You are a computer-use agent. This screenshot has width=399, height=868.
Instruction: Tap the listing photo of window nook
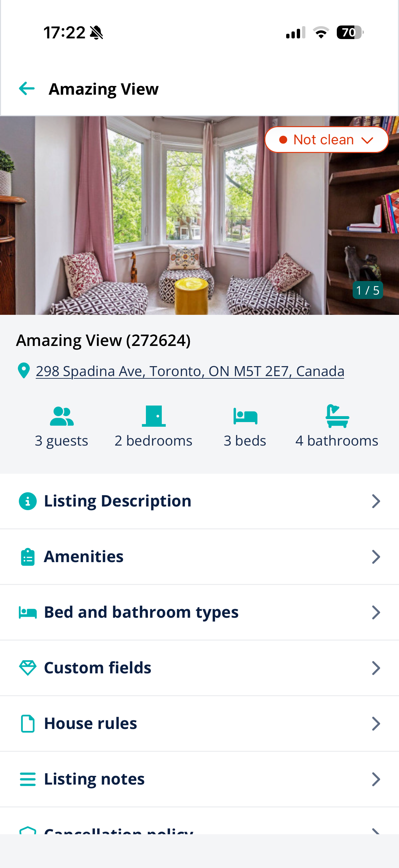click(x=199, y=215)
